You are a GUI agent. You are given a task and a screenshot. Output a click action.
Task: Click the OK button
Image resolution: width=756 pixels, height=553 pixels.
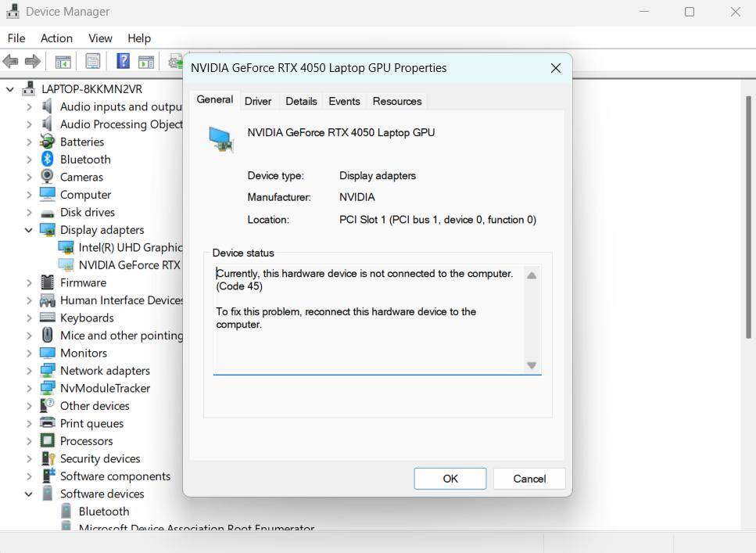(450, 479)
